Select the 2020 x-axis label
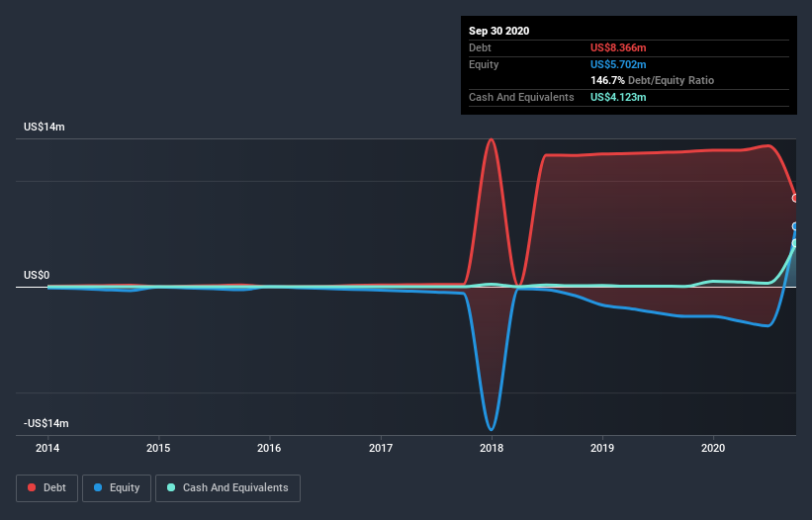This screenshot has width=812, height=520. tap(713, 448)
